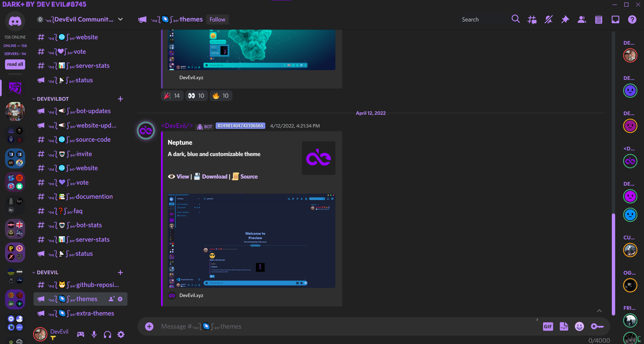
Task: Open the help menu
Action: pos(633,19)
